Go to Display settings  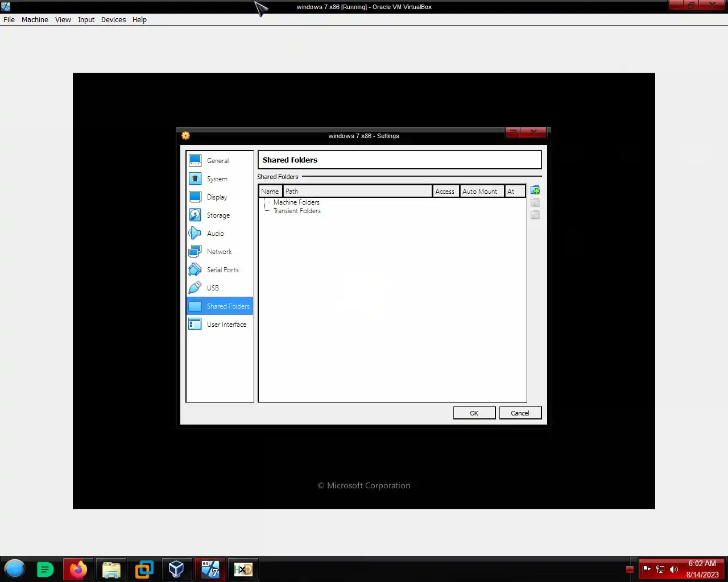coord(220,197)
